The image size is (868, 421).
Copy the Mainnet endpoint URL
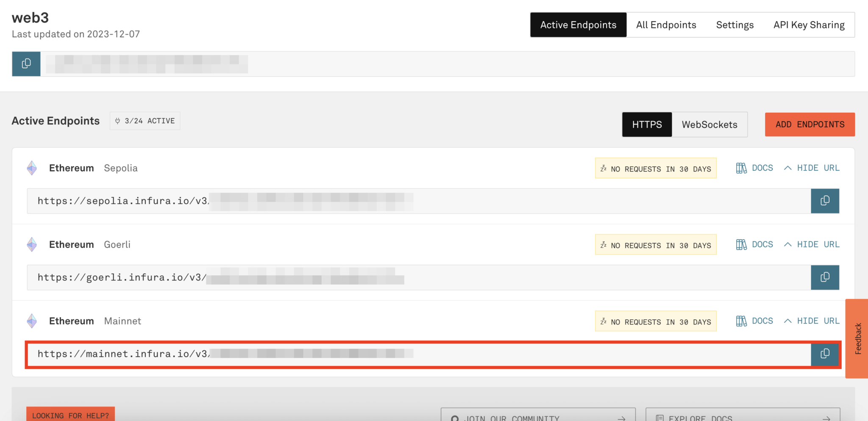(x=824, y=354)
